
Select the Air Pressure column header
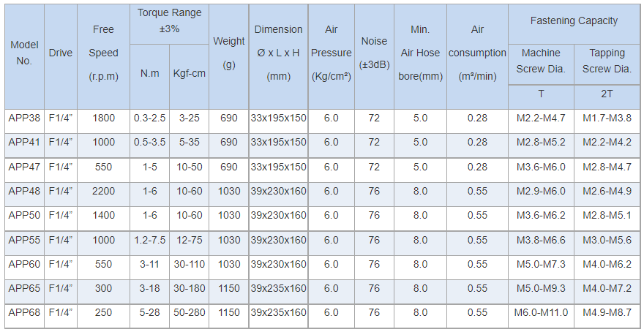pyautogui.click(x=332, y=53)
